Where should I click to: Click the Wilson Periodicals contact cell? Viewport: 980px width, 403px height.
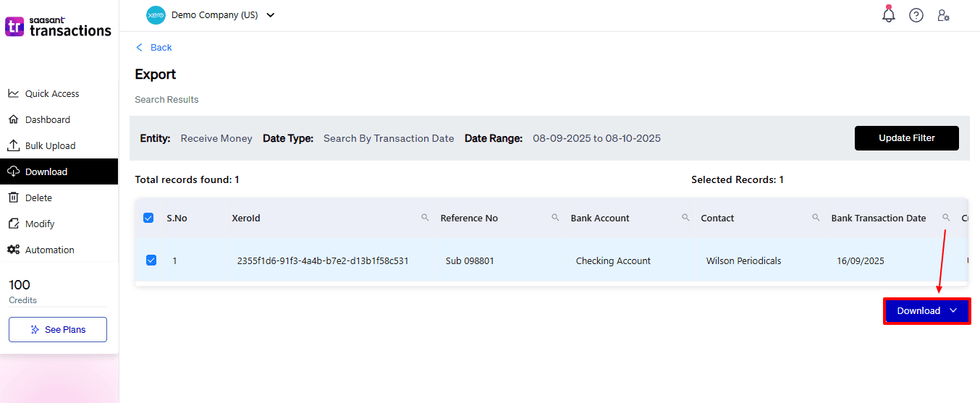pyautogui.click(x=743, y=260)
